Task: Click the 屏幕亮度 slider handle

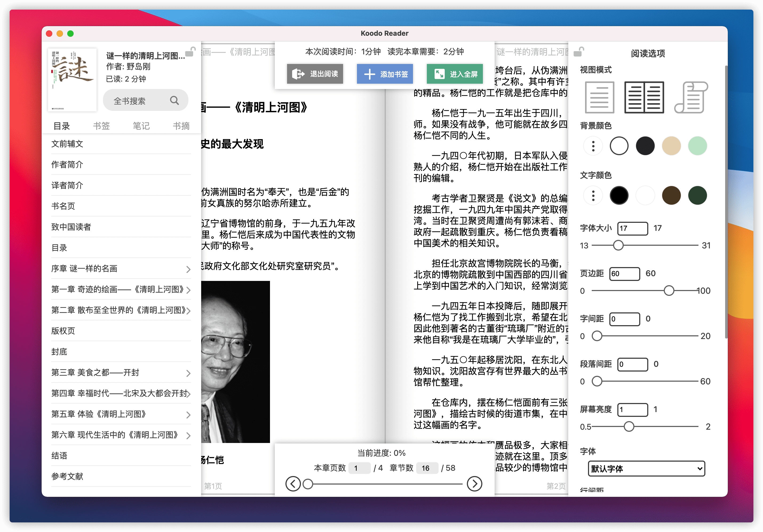Action: pyautogui.click(x=629, y=426)
